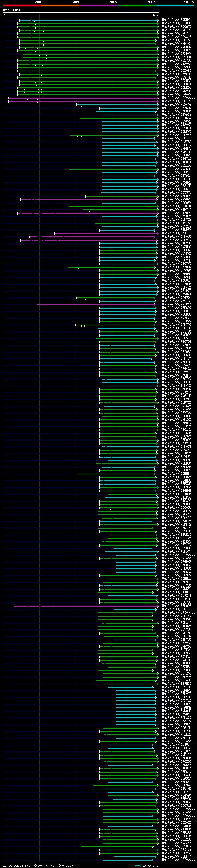Open the UniRef100_B8LKD1 entry
Viewport: 197px width, 868px height.
tap(177, 88)
